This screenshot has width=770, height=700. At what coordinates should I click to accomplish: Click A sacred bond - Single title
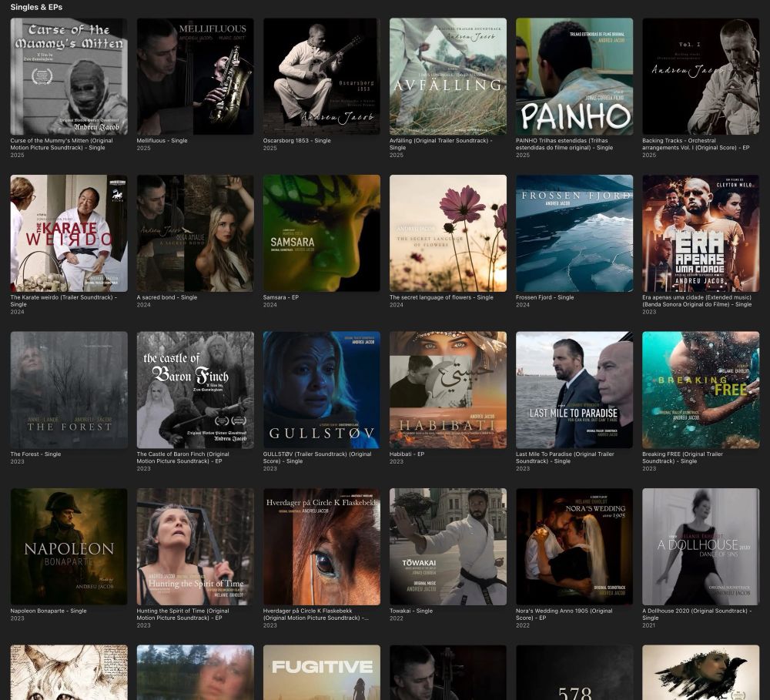pos(167,297)
